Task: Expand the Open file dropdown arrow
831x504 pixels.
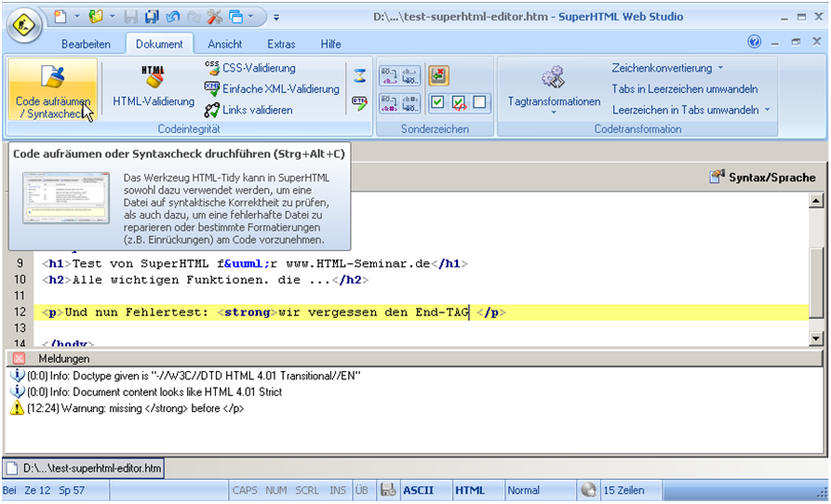Action: (113, 17)
